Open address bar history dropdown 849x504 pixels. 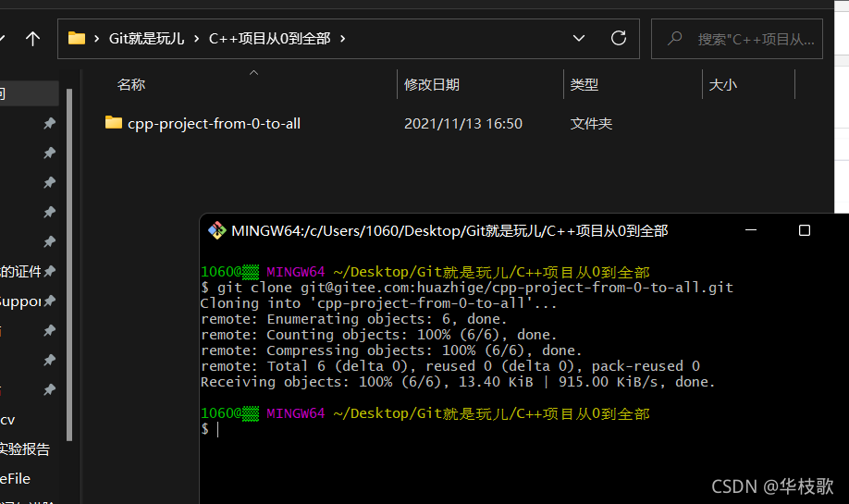click(579, 39)
